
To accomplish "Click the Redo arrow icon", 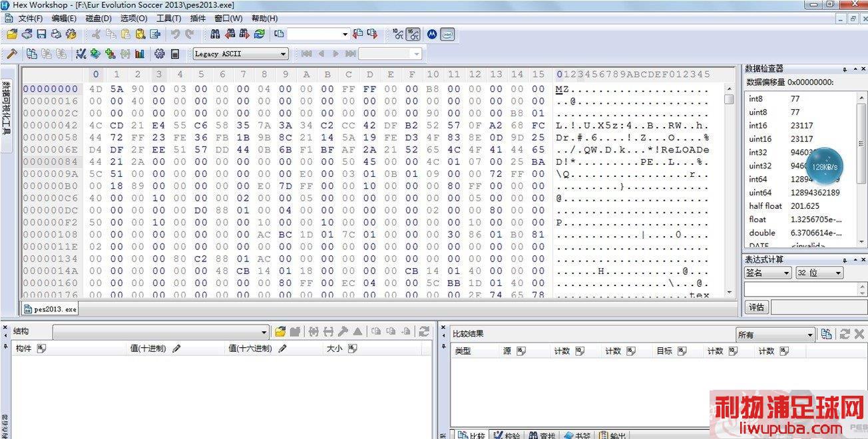I will tap(190, 34).
